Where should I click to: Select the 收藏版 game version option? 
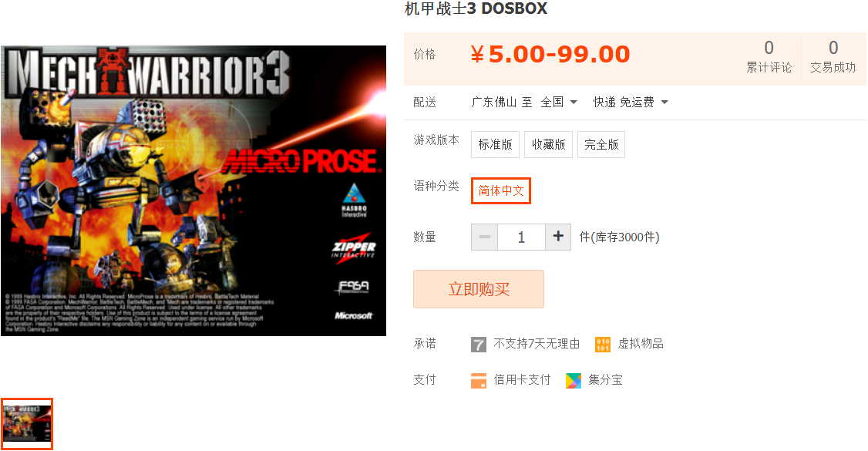tap(549, 144)
